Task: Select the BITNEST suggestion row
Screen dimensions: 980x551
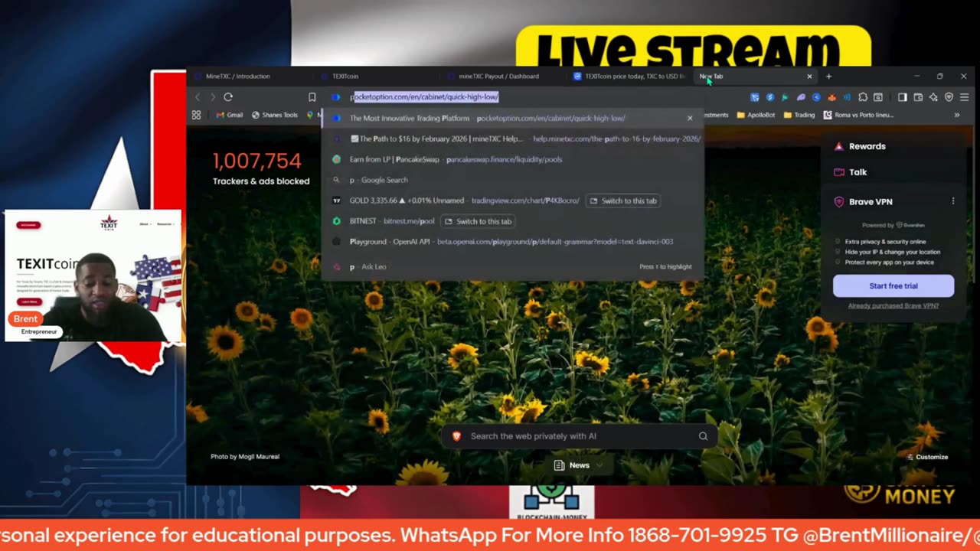Action: point(511,221)
